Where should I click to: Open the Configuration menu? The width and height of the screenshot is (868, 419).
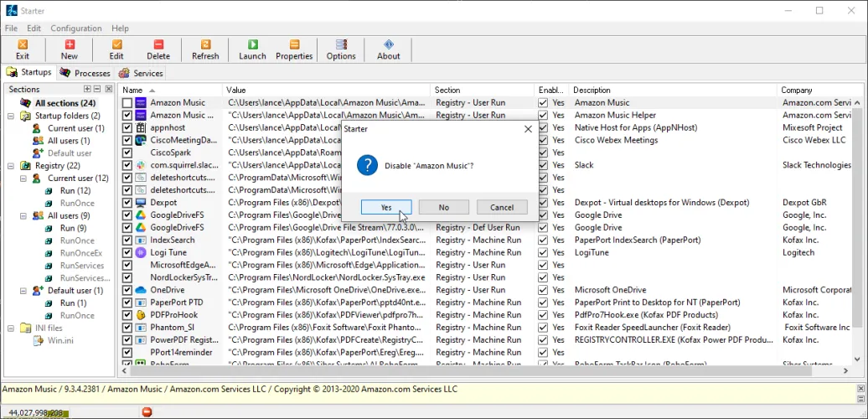[x=75, y=28]
